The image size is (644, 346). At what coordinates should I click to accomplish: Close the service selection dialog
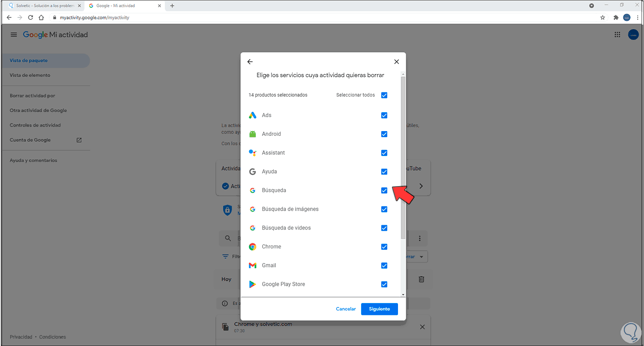[397, 62]
